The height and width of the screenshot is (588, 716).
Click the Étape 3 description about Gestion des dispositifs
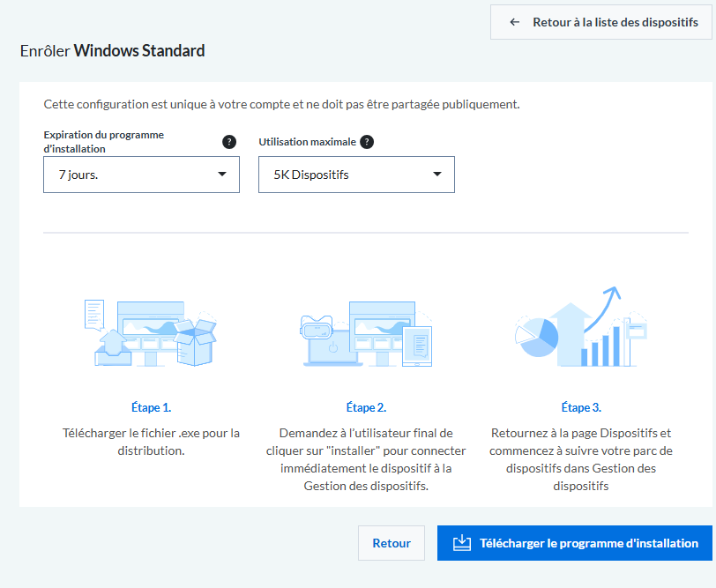tap(581, 459)
